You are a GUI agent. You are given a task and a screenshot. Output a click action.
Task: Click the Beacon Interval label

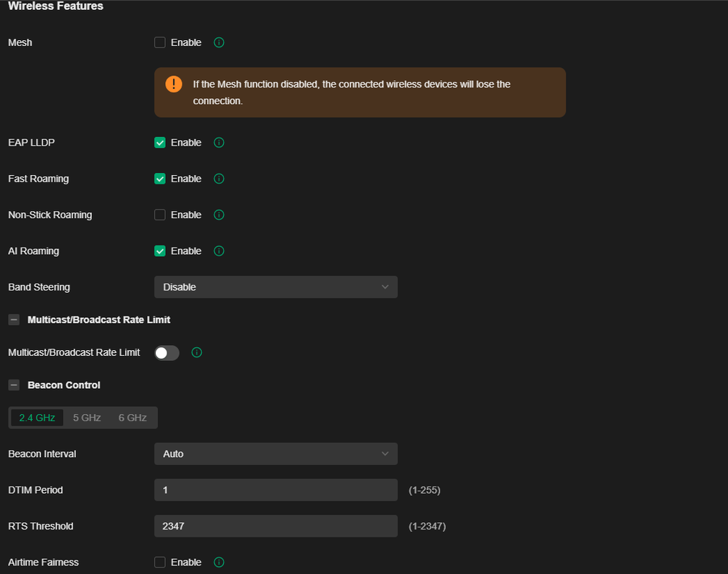[42, 453]
